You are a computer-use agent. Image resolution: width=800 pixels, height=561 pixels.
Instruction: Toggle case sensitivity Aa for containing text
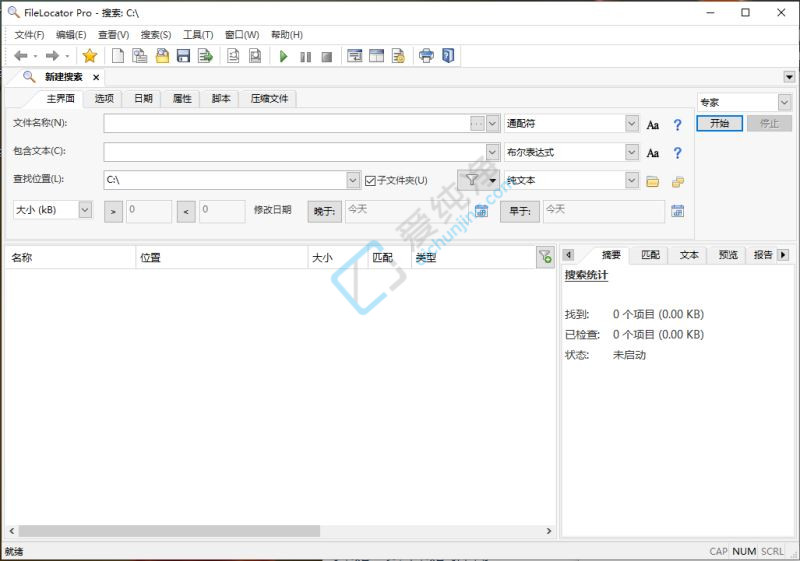click(x=653, y=153)
